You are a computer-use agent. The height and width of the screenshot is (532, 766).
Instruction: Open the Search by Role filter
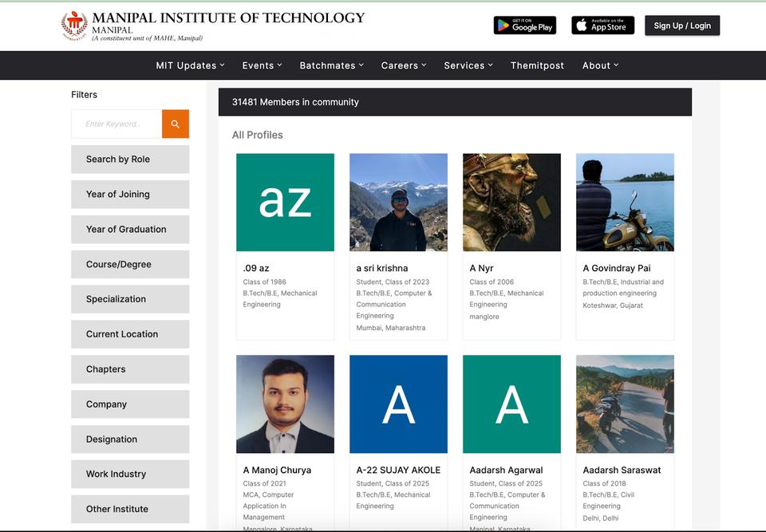pos(130,160)
